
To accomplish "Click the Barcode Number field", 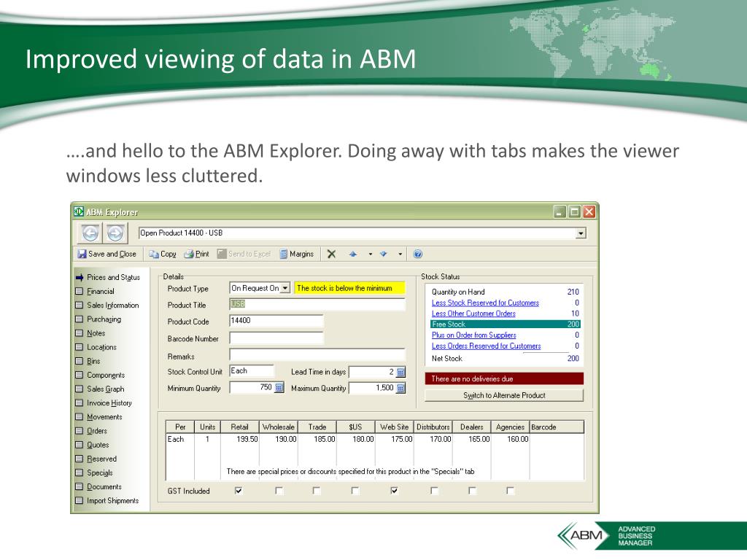I will click(x=276, y=338).
